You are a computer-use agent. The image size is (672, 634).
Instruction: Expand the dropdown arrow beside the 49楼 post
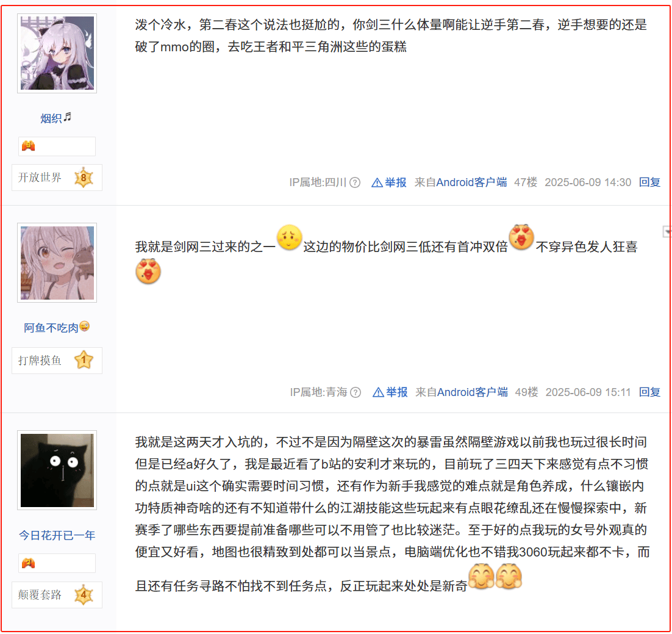[667, 232]
